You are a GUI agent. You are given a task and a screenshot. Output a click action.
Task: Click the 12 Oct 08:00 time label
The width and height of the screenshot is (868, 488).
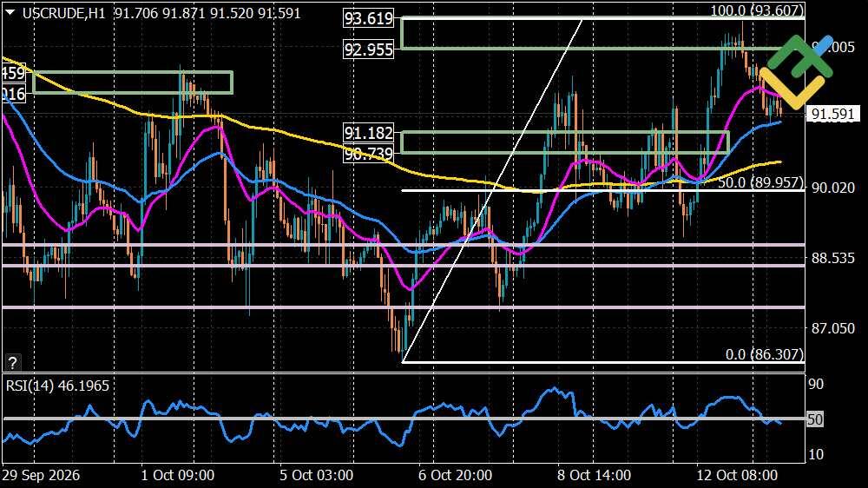(x=737, y=475)
